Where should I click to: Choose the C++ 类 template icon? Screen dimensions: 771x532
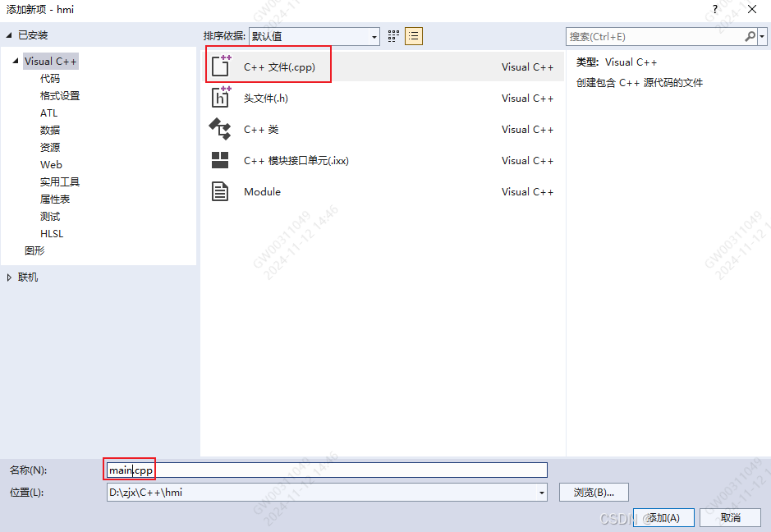point(220,129)
